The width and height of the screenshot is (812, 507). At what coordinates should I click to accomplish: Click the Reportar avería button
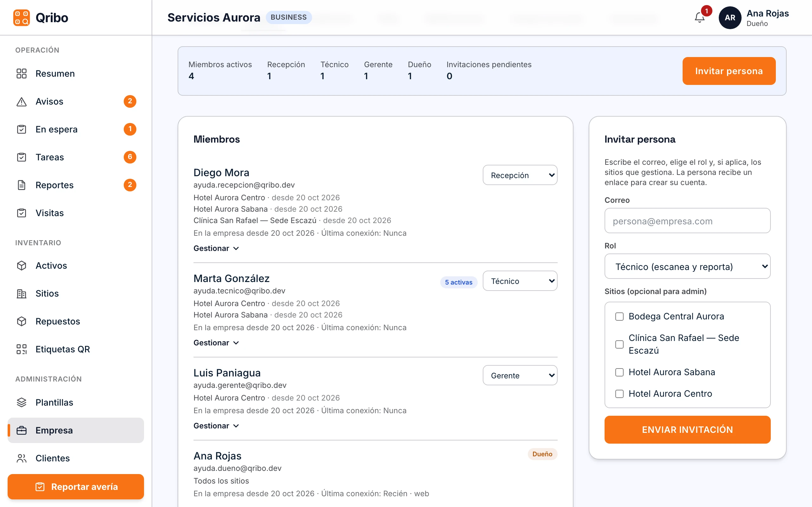click(76, 486)
